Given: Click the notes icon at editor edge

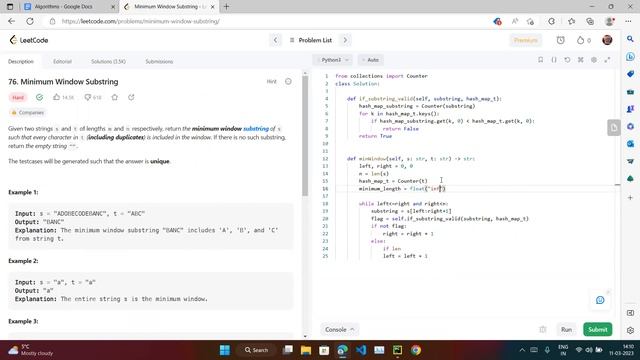Looking at the screenshot, I should (x=613, y=128).
